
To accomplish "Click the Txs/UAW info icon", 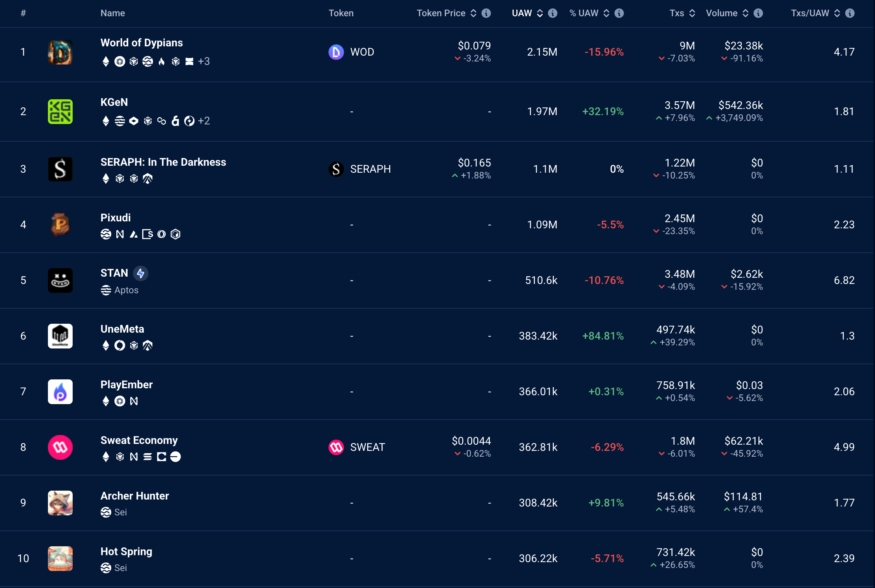I will tap(850, 13).
